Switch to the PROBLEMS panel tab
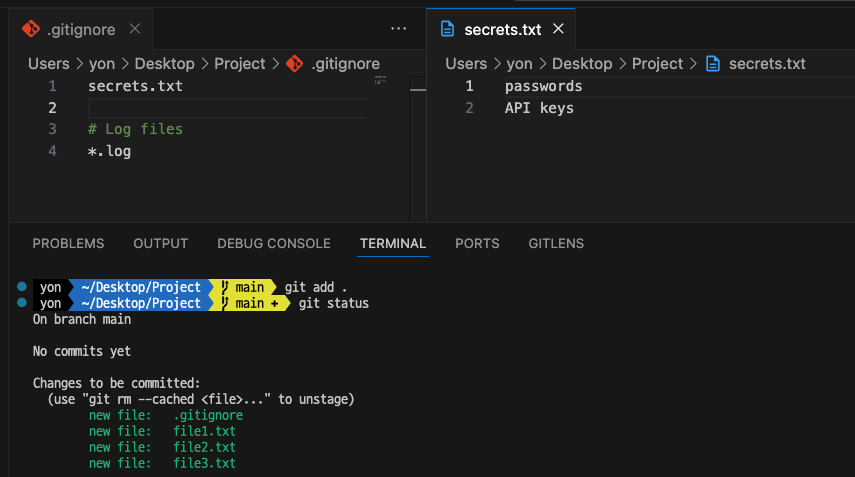The height and width of the screenshot is (477, 855). [68, 243]
